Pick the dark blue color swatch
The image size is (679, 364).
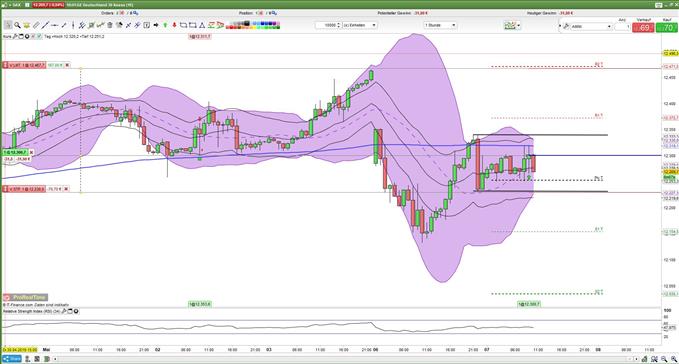coord(270,23)
